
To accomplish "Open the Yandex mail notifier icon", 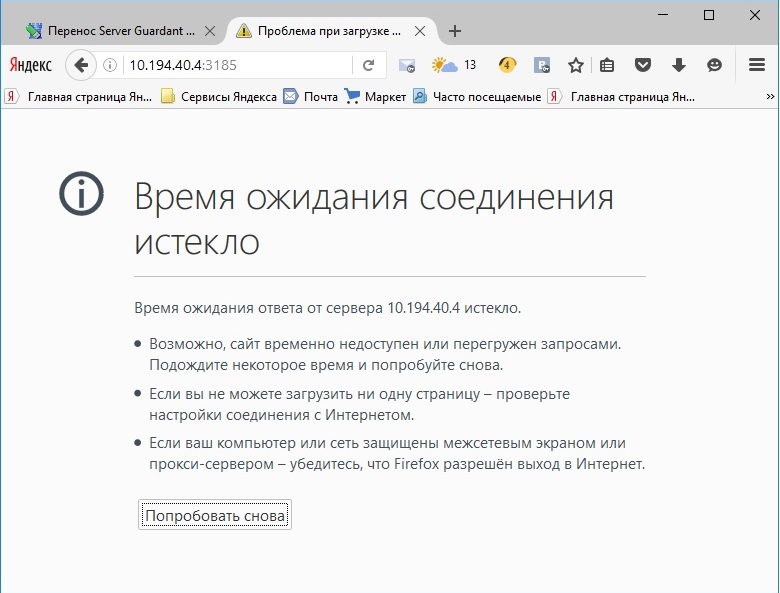I will tap(406, 66).
